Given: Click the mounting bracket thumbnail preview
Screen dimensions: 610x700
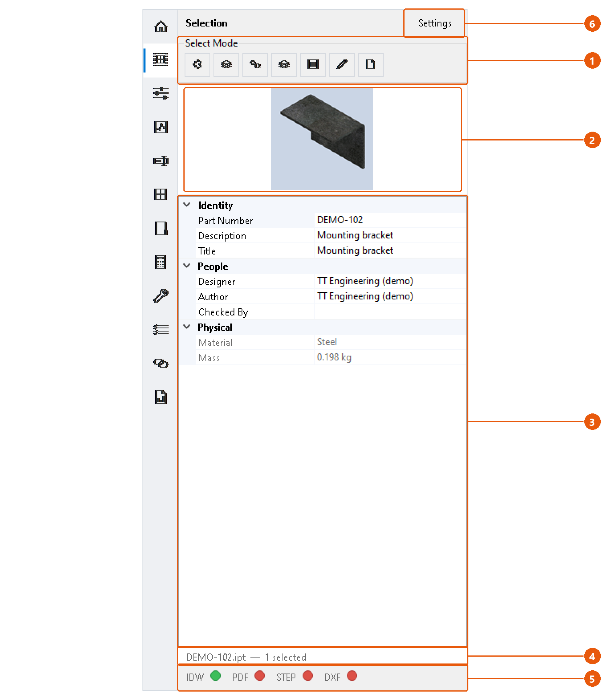Looking at the screenshot, I should [322, 139].
